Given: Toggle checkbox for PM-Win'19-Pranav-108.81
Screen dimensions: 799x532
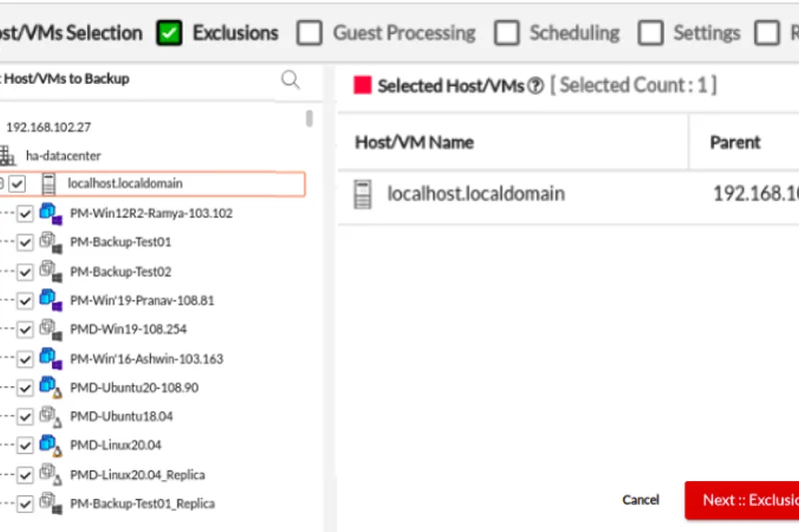Looking at the screenshot, I should [25, 299].
